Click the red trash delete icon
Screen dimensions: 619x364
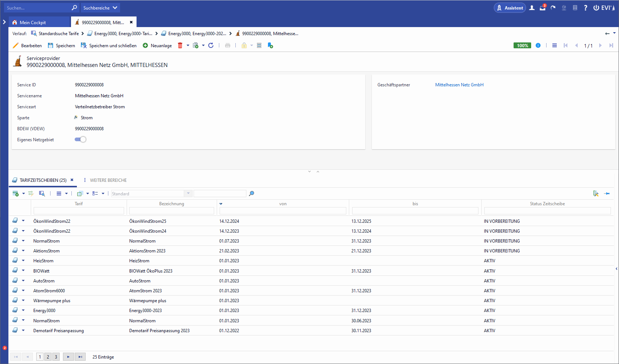click(180, 45)
